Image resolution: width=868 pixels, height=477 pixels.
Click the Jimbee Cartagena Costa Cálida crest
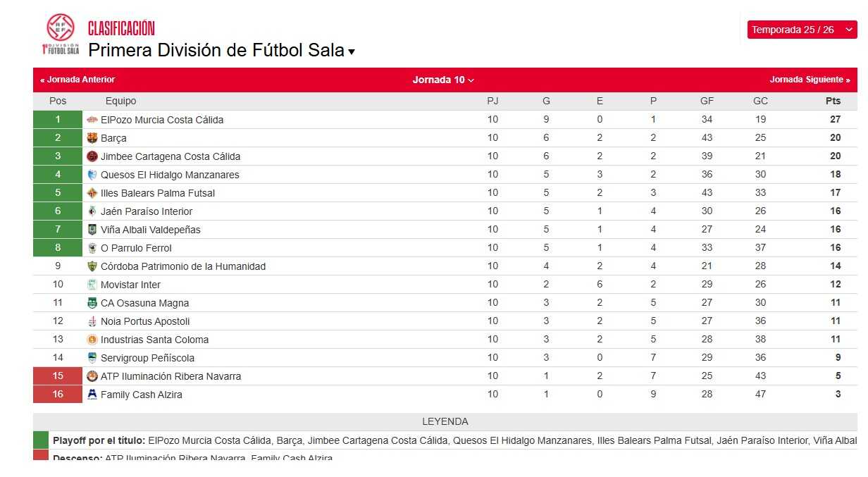pos(92,156)
